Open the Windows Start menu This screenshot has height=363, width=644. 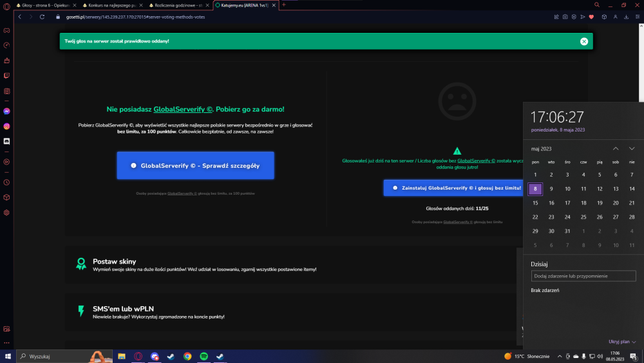click(x=8, y=357)
